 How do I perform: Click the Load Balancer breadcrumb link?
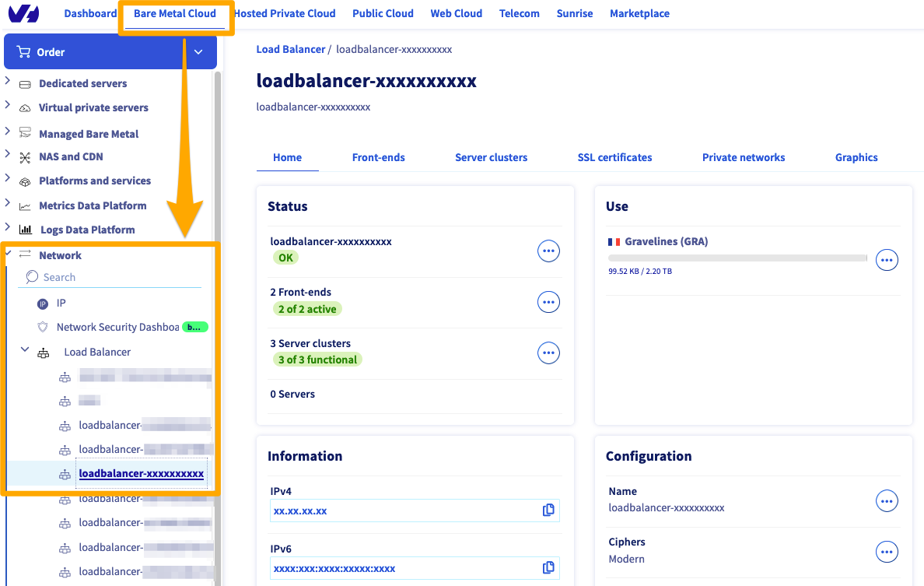291,49
